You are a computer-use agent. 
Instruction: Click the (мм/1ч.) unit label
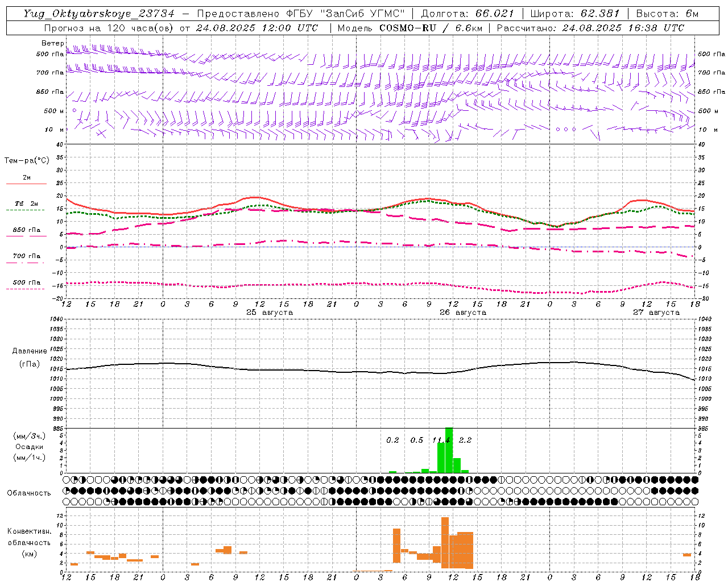pos(30,458)
